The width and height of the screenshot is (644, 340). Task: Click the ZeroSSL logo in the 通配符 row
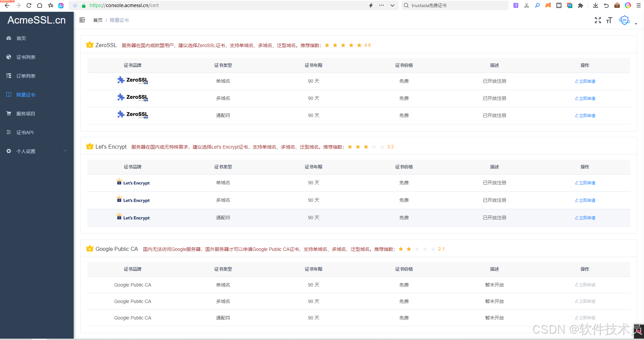point(133,114)
